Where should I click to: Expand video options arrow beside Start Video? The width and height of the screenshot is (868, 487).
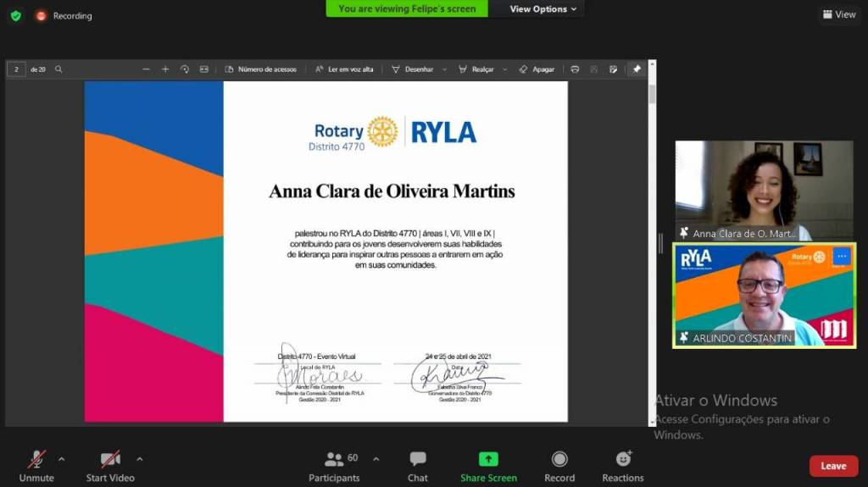click(139, 459)
